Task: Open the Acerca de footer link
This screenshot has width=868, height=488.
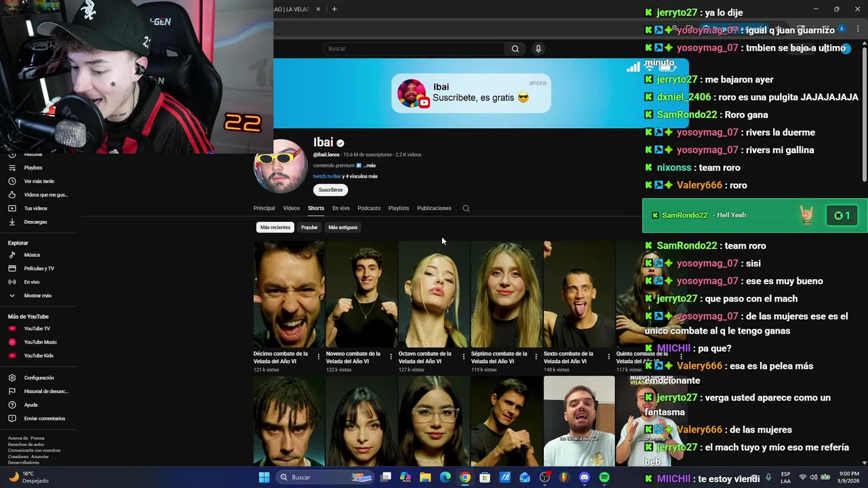Action: point(18,439)
